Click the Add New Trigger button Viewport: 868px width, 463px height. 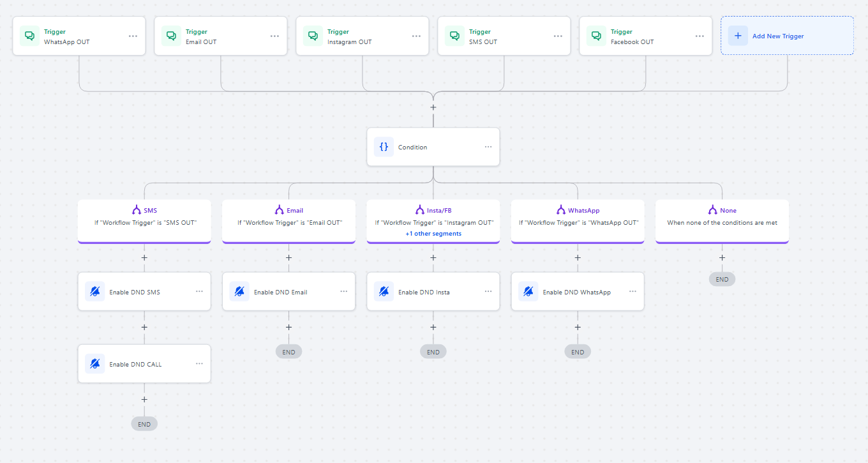pos(788,36)
